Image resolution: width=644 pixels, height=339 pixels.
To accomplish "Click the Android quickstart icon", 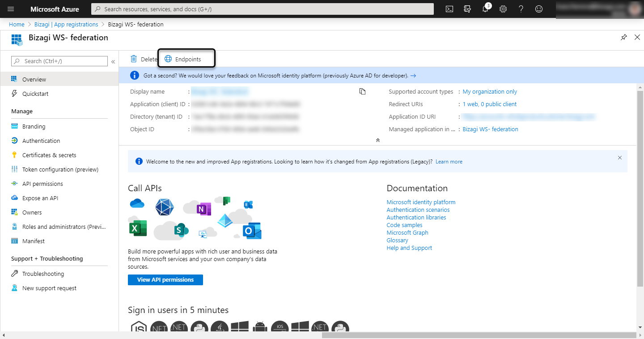I will click(260, 327).
